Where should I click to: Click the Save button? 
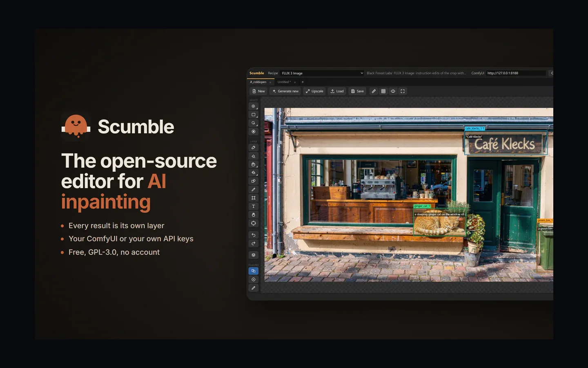357,91
